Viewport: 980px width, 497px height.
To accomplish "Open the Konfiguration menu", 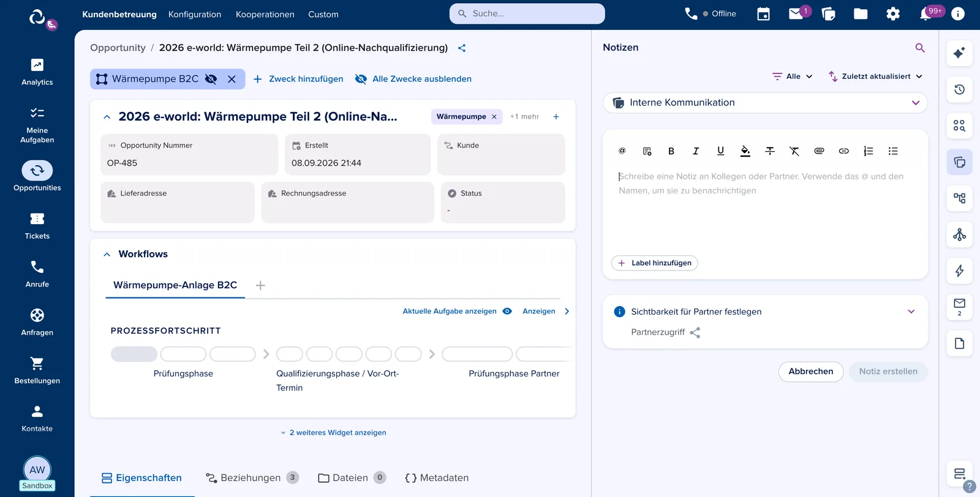I will coord(195,14).
